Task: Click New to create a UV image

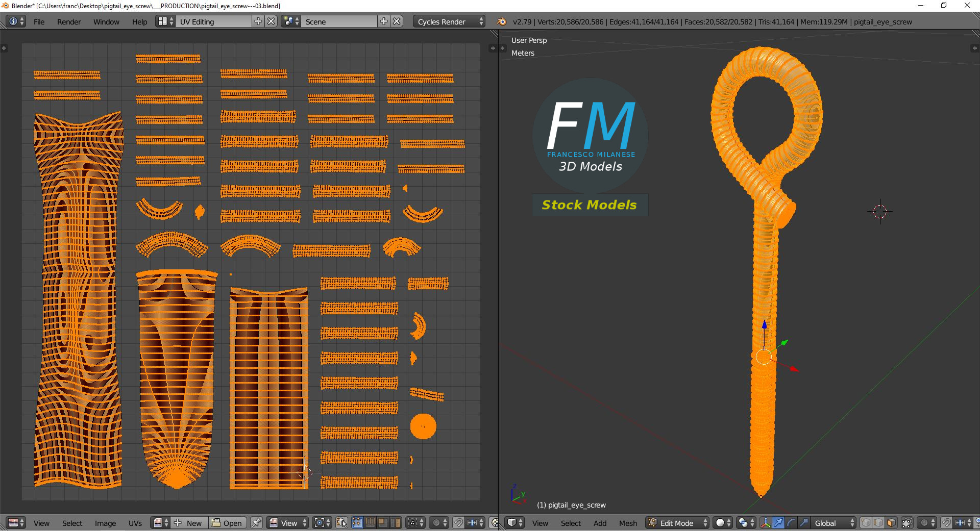Action: pos(189,523)
